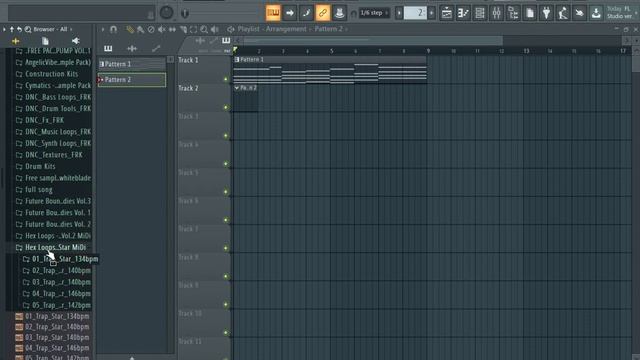Viewport: 640px width, 360px height.
Task: Select the current project document tab in browser
Action: click(45, 41)
